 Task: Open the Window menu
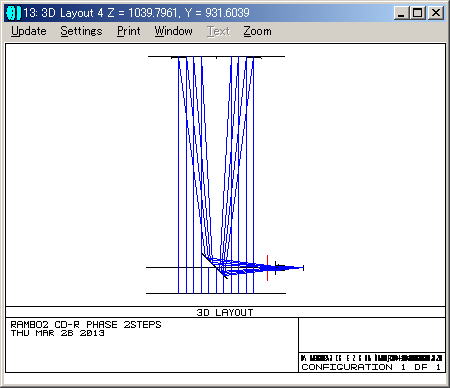click(x=173, y=31)
